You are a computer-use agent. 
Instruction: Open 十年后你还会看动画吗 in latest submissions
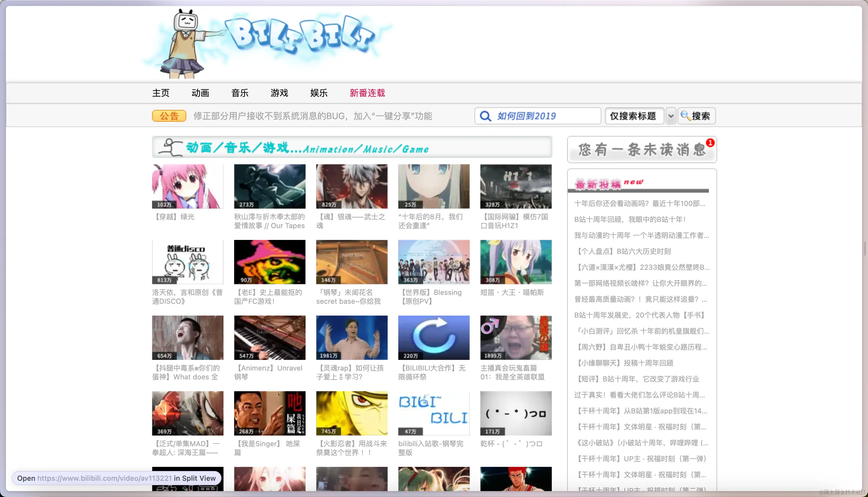coord(640,204)
